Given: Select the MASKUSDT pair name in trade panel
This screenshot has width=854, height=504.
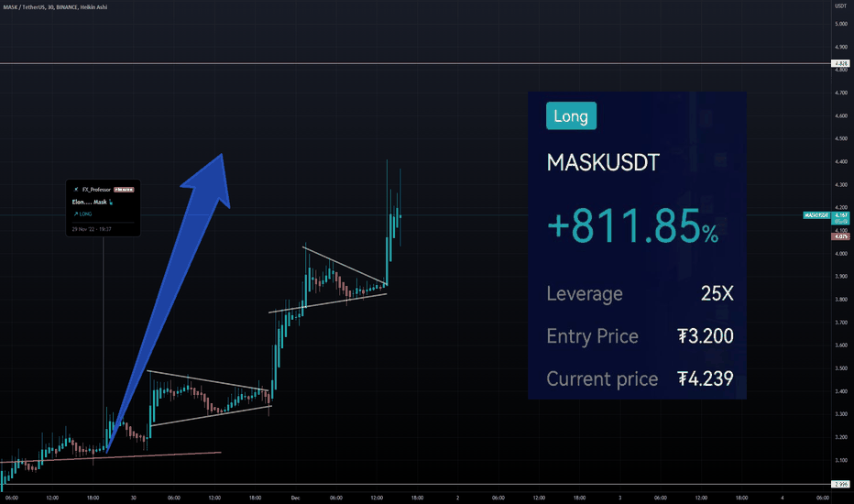Looking at the screenshot, I should 603,163.
